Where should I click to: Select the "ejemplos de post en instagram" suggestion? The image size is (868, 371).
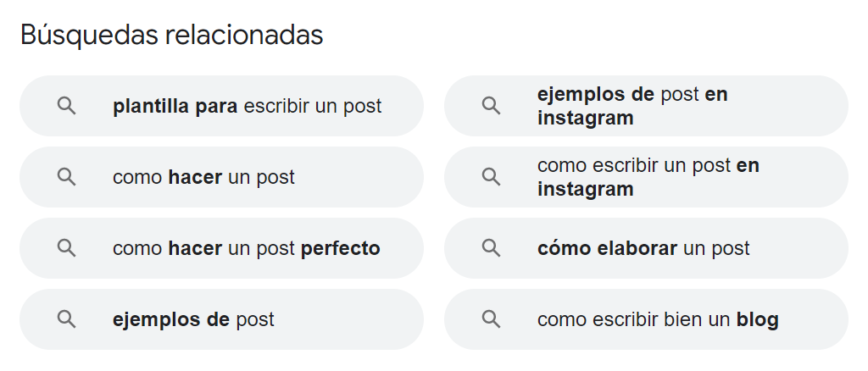coord(632,106)
